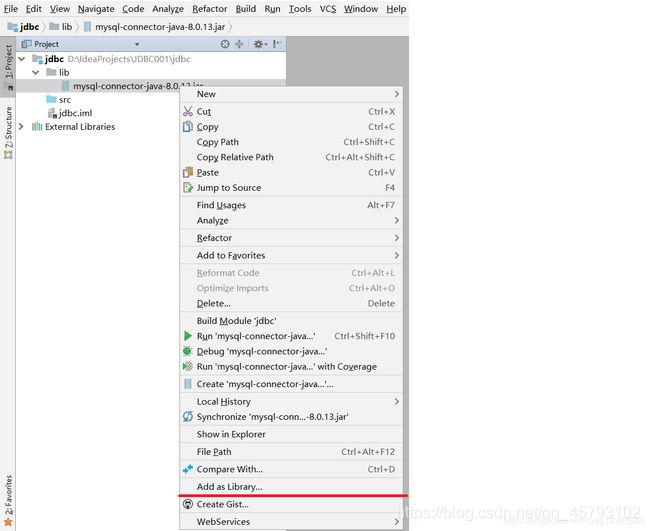The height and width of the screenshot is (531, 650).
Task: Click the jdbc module folder icon
Action: coord(38,59)
